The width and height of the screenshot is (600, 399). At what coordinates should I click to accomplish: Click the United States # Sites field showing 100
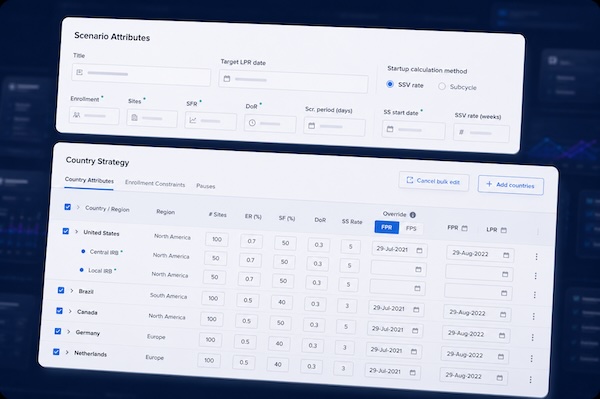pyautogui.click(x=217, y=239)
